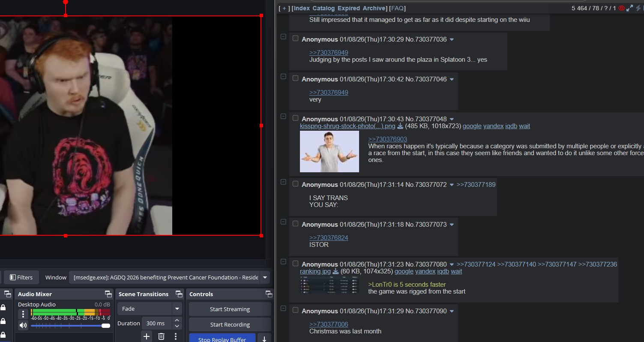
Task: Follow quote link >>730376824
Action: (x=329, y=238)
